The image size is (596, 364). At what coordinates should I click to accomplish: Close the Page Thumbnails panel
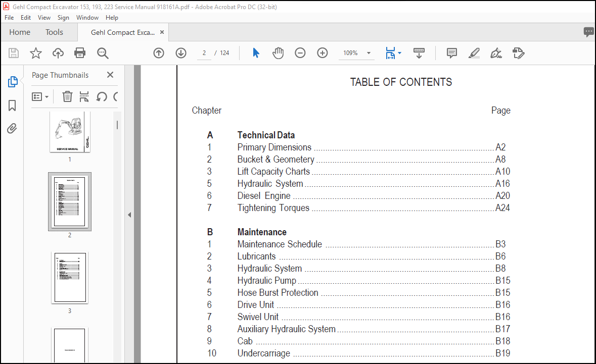(x=110, y=75)
